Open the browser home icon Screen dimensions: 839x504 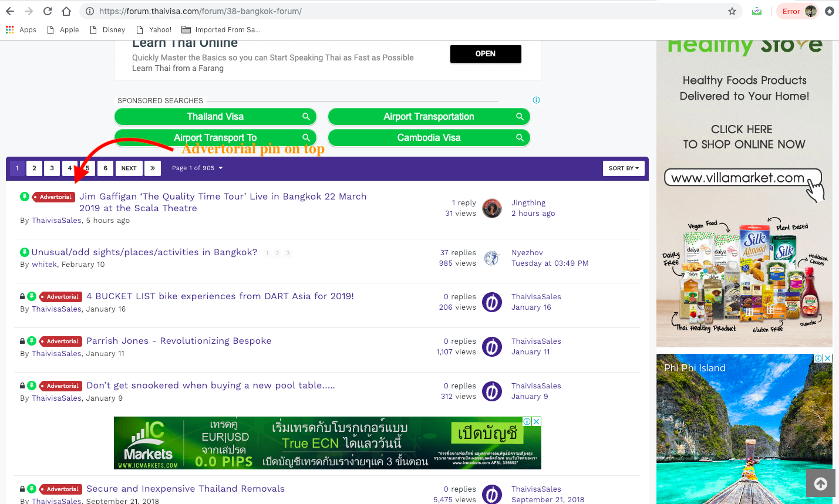tap(66, 11)
